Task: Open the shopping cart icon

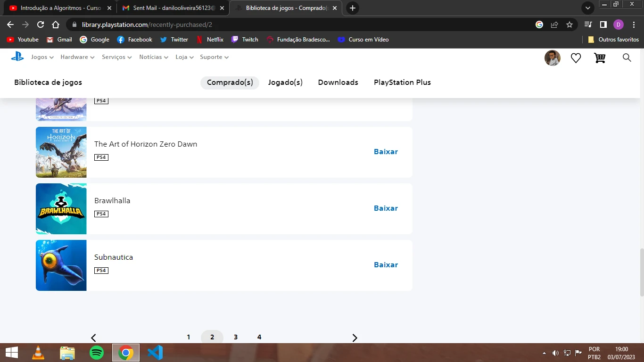Action: 600,58
